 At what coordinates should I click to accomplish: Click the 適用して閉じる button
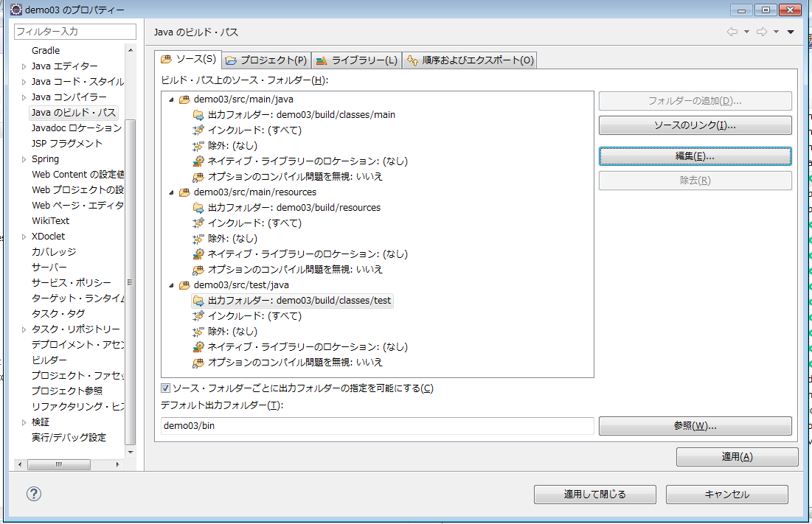[594, 494]
